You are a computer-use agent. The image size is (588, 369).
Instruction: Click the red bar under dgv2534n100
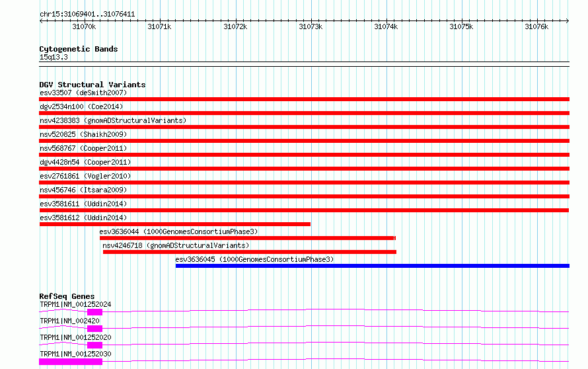point(304,113)
